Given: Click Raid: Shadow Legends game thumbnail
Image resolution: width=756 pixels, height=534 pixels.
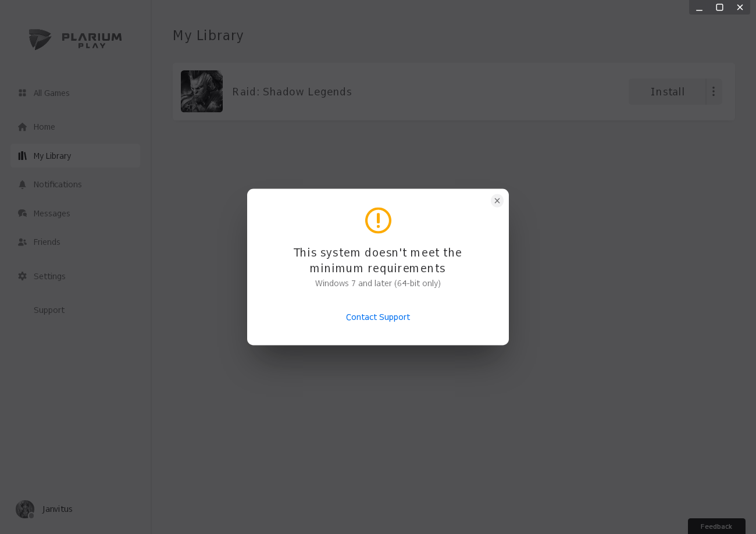Looking at the screenshot, I should click(x=202, y=91).
